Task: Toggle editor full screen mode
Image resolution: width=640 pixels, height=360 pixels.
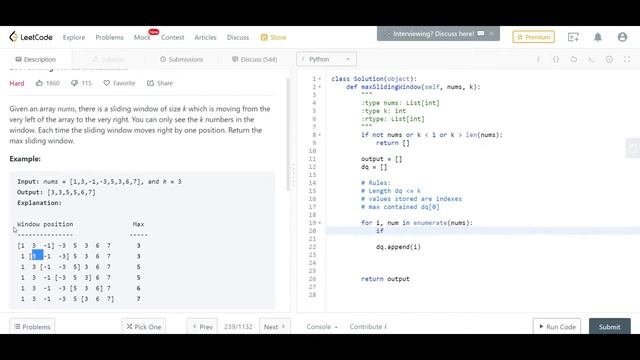Action: (x=627, y=59)
